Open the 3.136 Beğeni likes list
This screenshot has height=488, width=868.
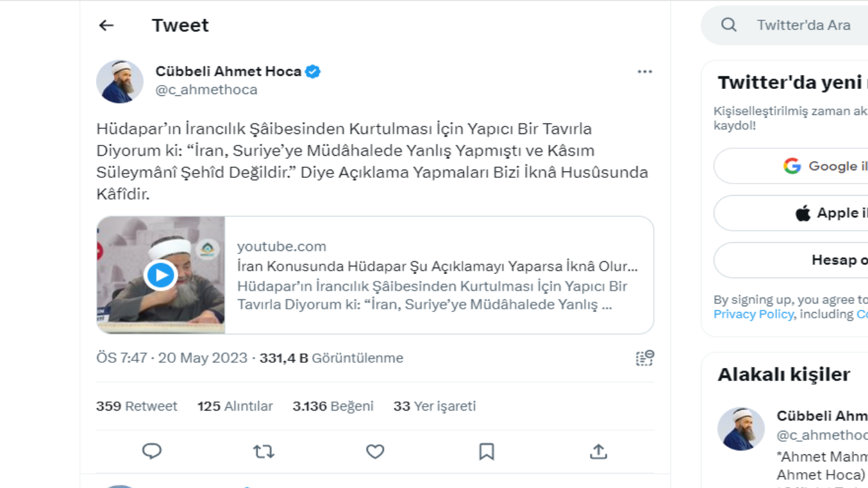pyautogui.click(x=333, y=406)
